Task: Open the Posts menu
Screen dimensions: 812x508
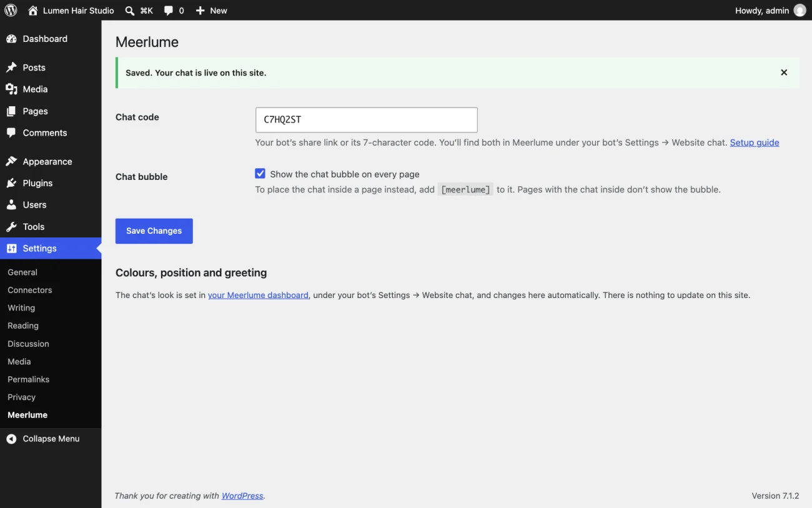Action: [x=51, y=67]
